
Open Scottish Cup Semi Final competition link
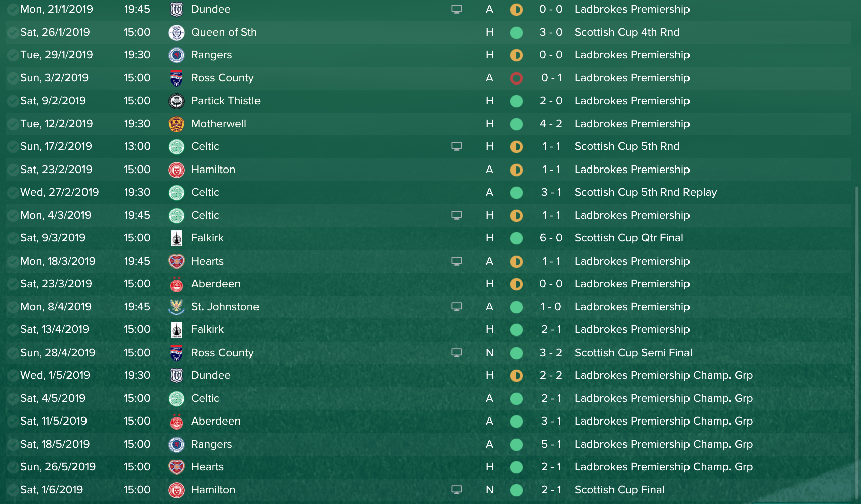633,353
